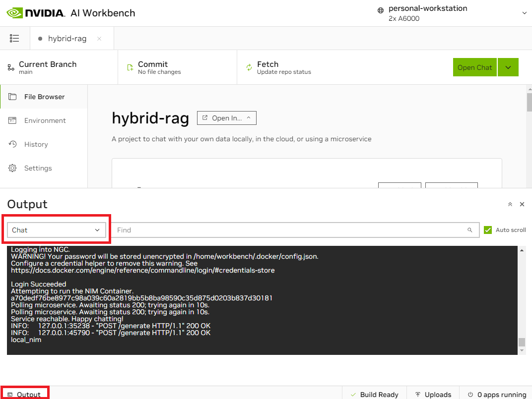Click the log scrollbar up arrow
This screenshot has width=532, height=399.
coord(522,250)
